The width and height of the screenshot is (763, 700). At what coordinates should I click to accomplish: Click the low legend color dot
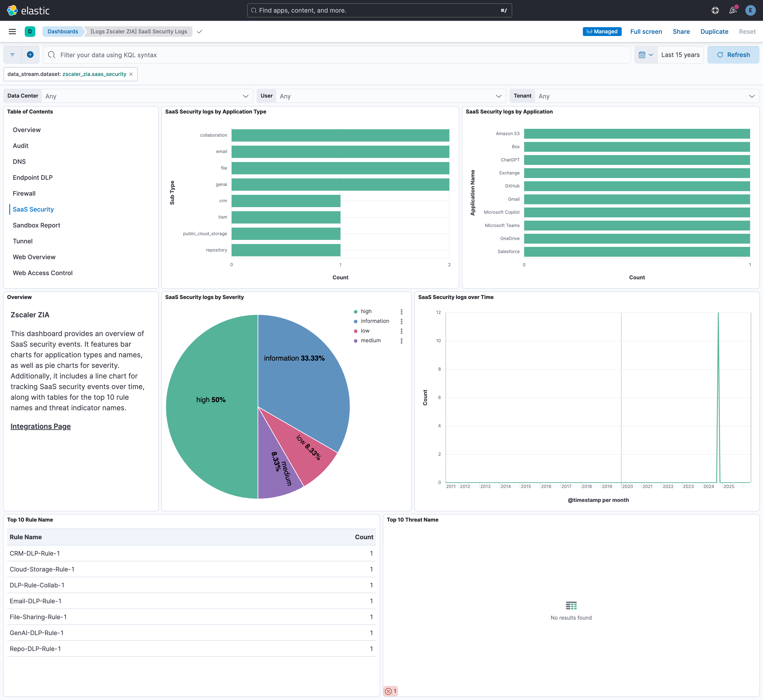pyautogui.click(x=356, y=331)
